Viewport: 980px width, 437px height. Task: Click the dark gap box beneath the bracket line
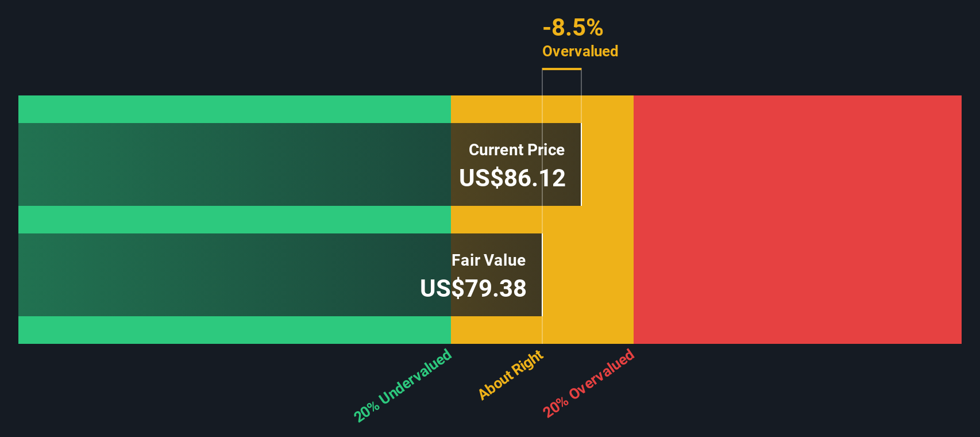point(562,83)
